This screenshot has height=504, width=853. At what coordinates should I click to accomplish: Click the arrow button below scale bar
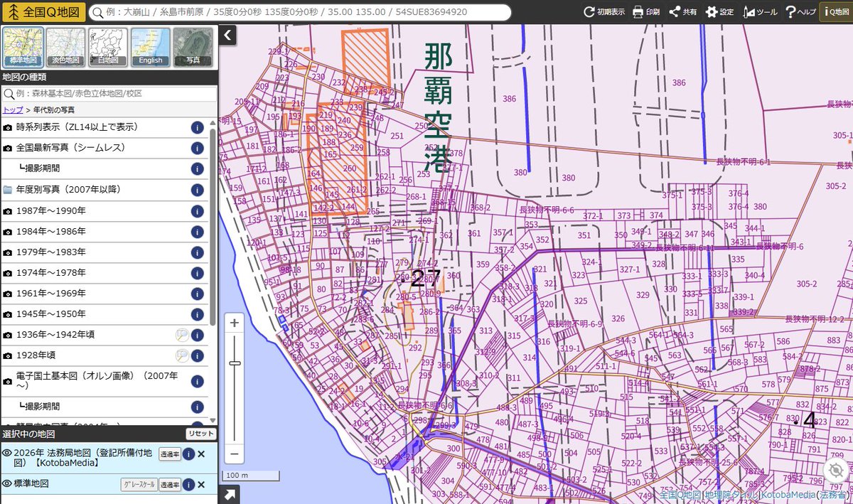click(229, 495)
